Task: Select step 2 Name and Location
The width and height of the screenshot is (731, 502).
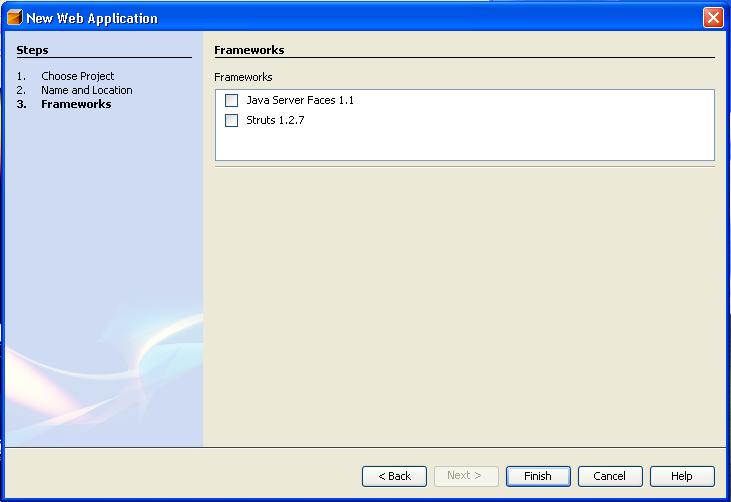Action: click(x=87, y=90)
